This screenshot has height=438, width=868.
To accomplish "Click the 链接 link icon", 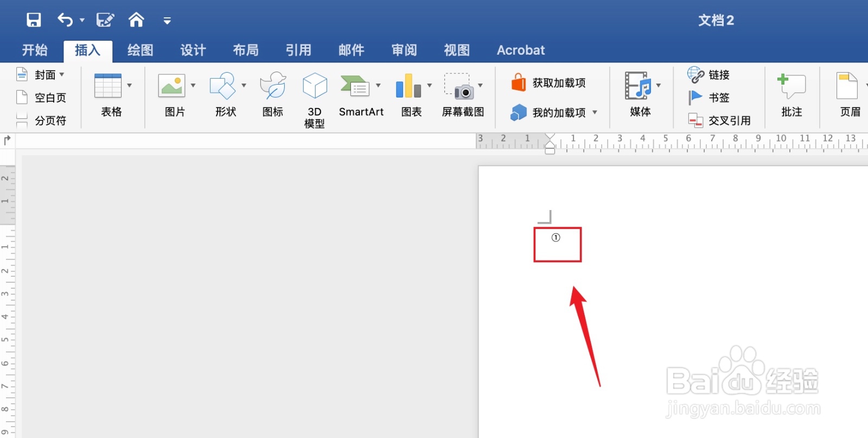I will [696, 75].
